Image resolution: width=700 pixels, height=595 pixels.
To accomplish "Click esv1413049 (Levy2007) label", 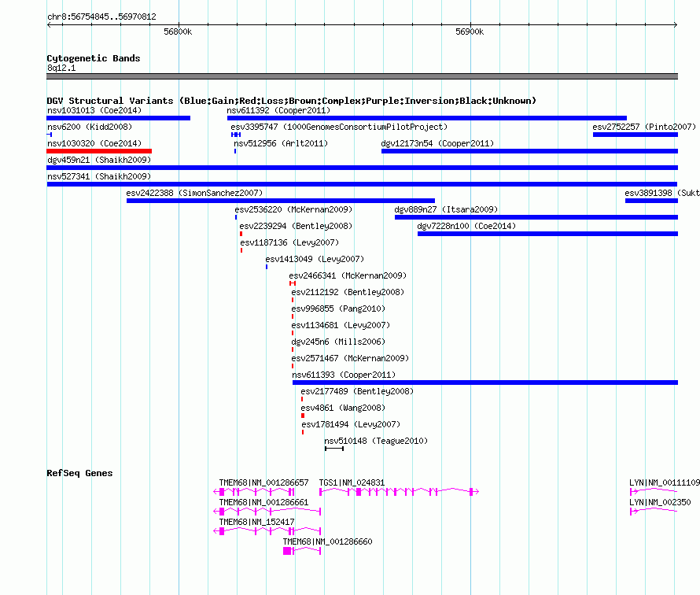I will coord(315,259).
